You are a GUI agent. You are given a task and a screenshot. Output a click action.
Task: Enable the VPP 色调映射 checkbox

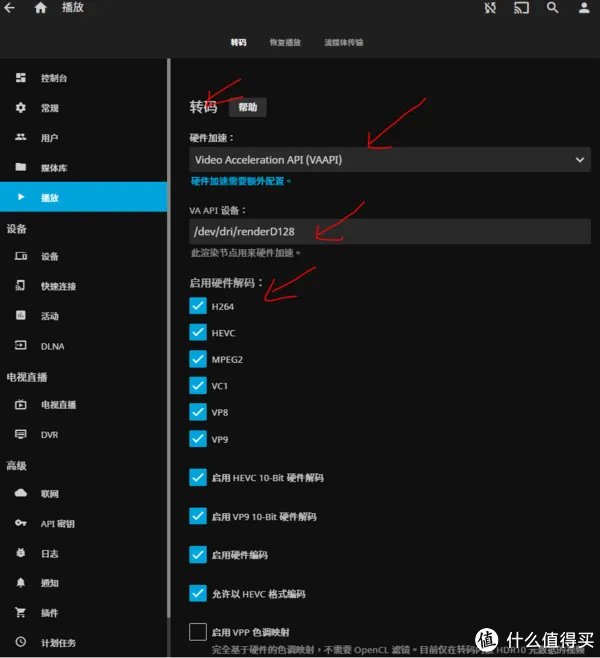[198, 632]
